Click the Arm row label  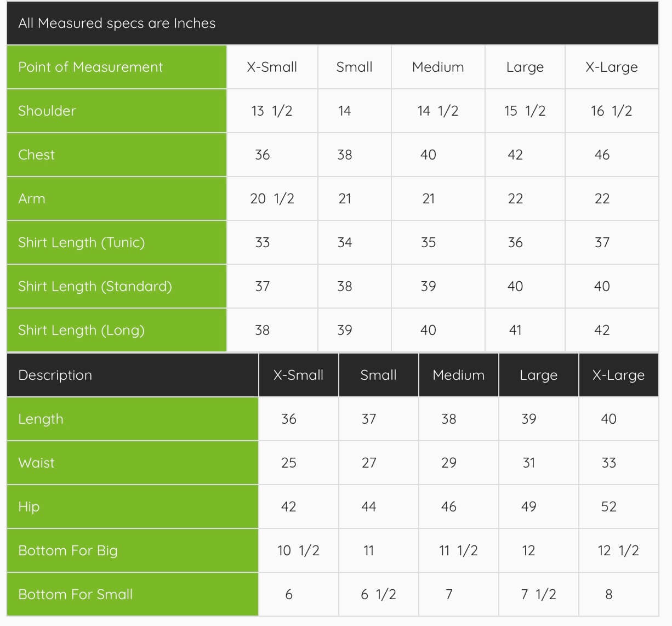[32, 198]
